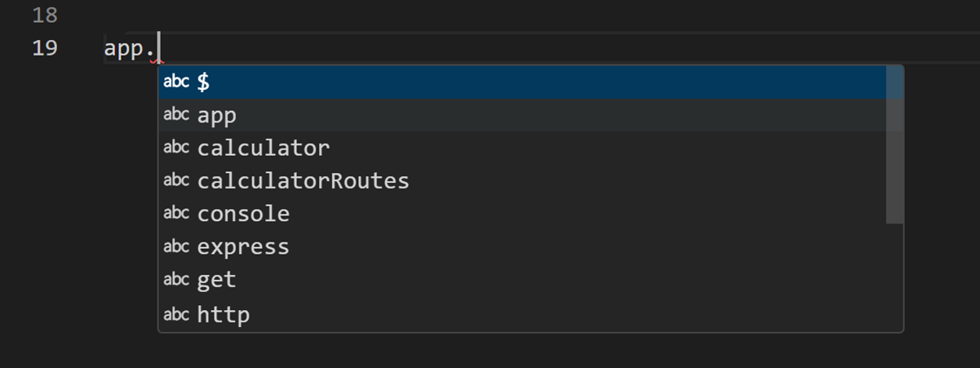Click the abc icon next to get
This screenshot has height=368, width=980.
(x=176, y=280)
